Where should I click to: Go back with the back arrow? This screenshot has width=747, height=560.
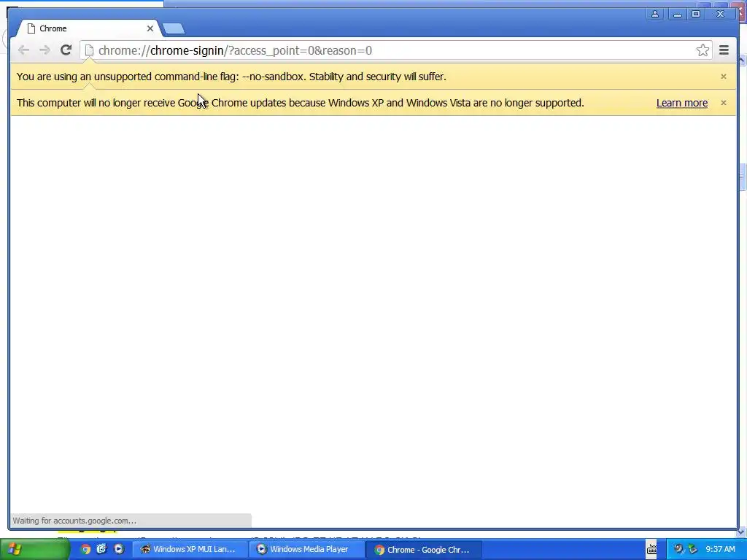23,50
